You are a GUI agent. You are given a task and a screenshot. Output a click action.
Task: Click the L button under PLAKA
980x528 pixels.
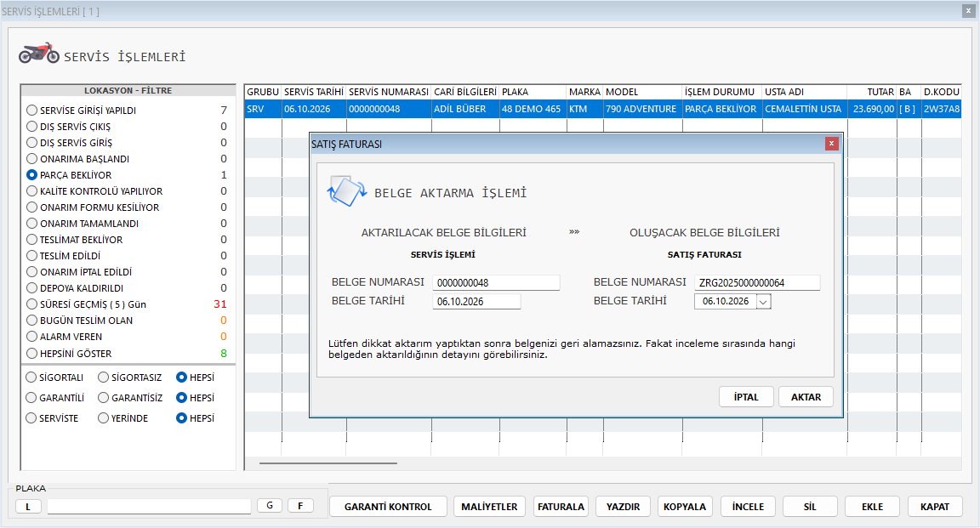point(28,507)
